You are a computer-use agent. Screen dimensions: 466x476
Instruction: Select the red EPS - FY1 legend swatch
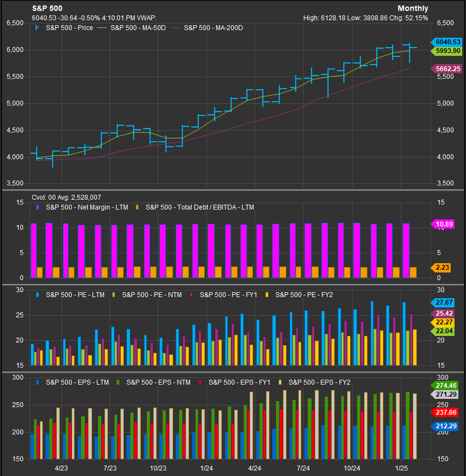tap(200, 382)
